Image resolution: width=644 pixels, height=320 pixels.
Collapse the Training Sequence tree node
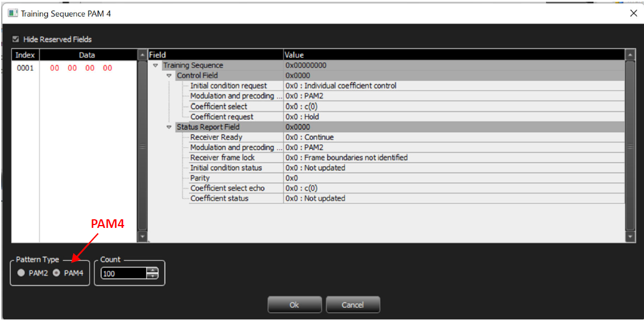tap(155, 65)
